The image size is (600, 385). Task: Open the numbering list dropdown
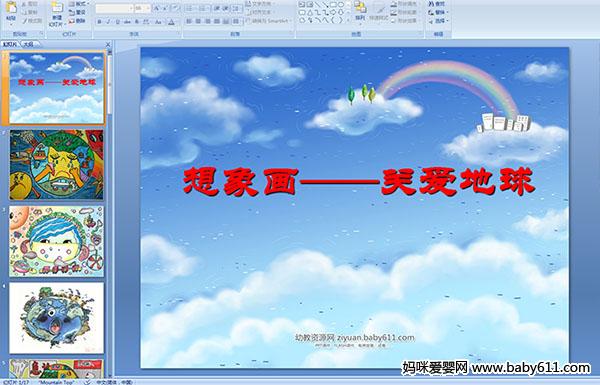point(204,8)
